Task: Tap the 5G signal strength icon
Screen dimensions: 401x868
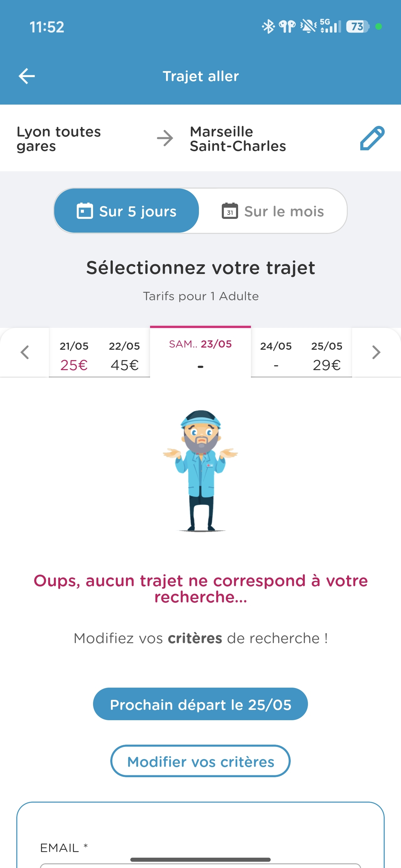Action: pos(331,26)
